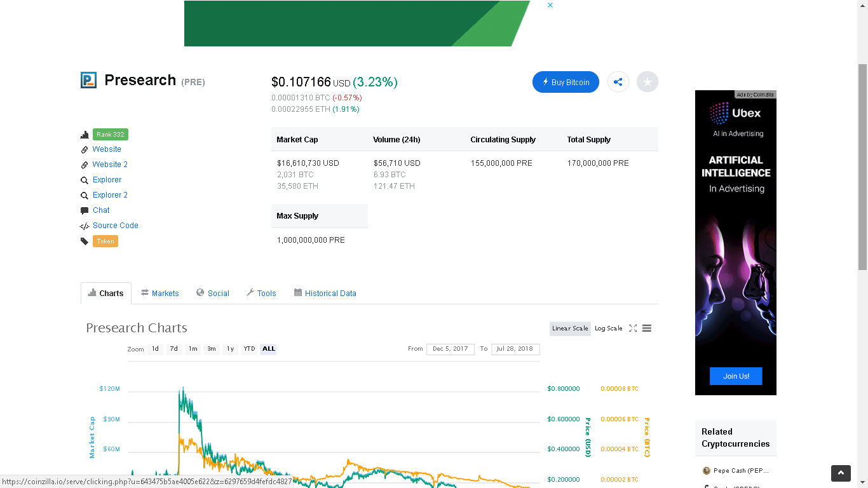Open the Chat link
Screen dimensions: 868x488
click(101, 210)
